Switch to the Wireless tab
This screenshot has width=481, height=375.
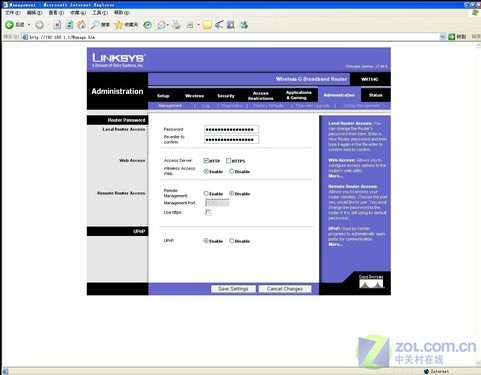pyautogui.click(x=194, y=96)
